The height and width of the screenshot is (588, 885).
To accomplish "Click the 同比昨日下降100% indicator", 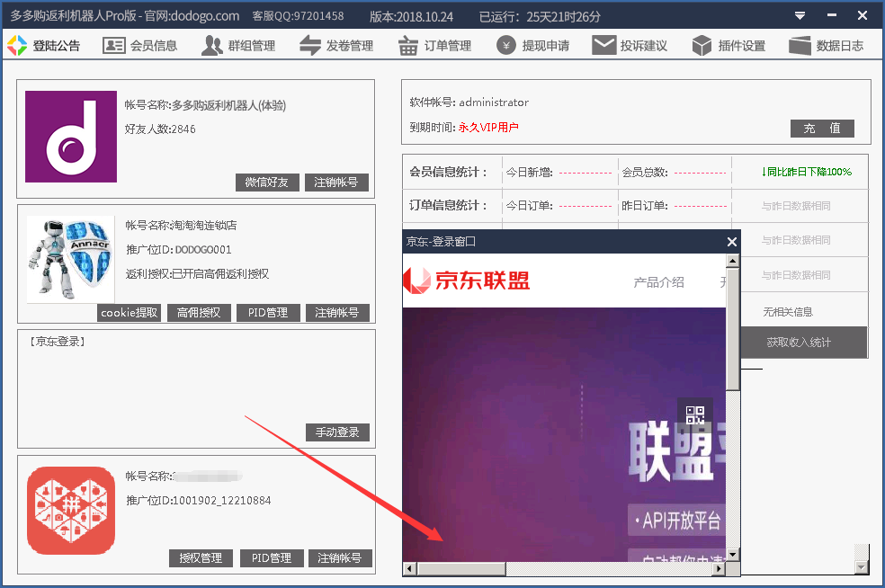I will 806,172.
